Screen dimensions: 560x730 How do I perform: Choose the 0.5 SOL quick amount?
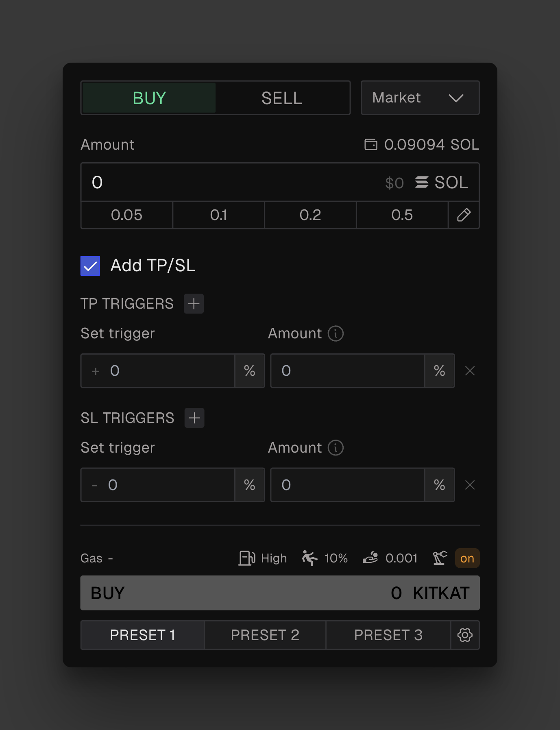point(402,215)
